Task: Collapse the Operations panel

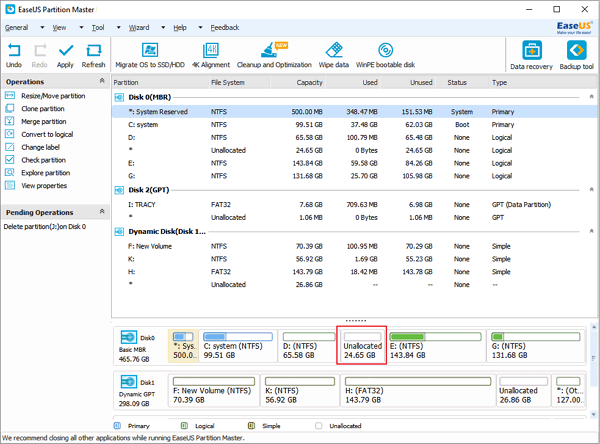Action: 102,81
